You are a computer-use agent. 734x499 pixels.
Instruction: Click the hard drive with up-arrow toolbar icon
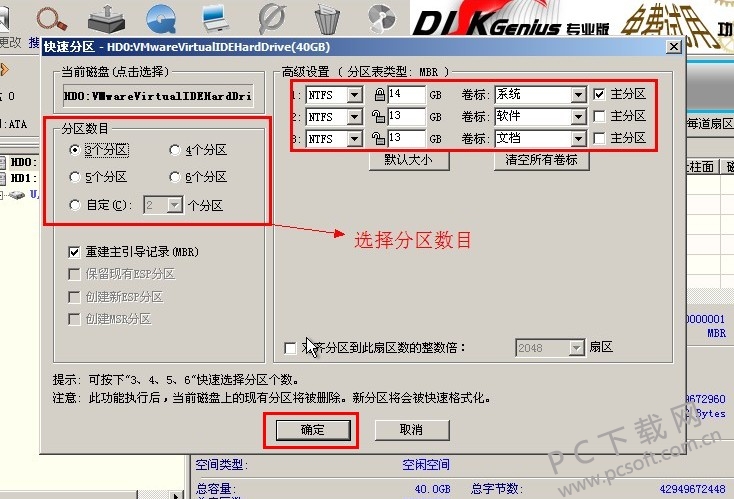107,19
